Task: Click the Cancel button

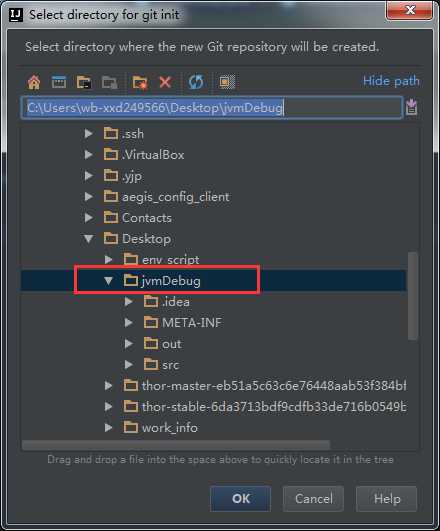Action: [x=314, y=498]
